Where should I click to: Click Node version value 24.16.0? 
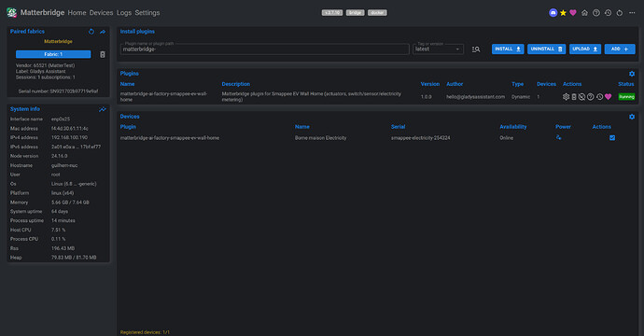(x=60, y=156)
